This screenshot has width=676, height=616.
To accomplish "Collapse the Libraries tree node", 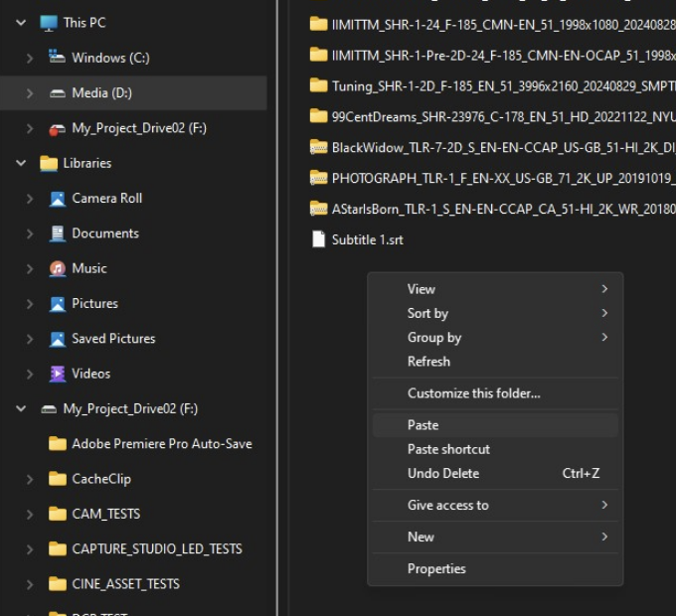I will click(x=21, y=163).
